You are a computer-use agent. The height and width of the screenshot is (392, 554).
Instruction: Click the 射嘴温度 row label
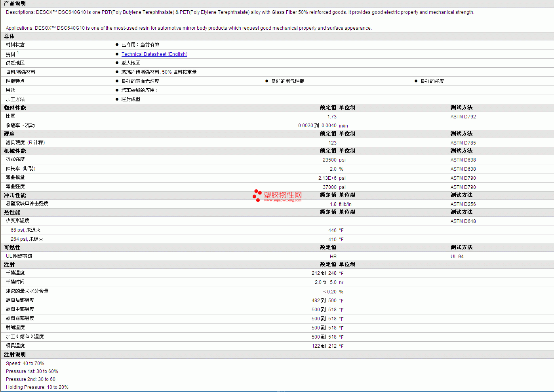[15, 327]
